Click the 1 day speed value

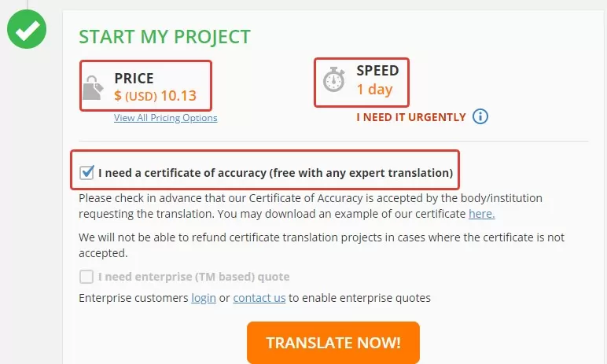[x=375, y=90]
